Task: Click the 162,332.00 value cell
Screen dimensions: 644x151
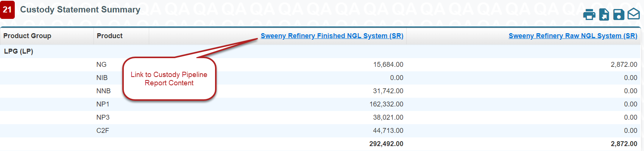Action: 386,104
